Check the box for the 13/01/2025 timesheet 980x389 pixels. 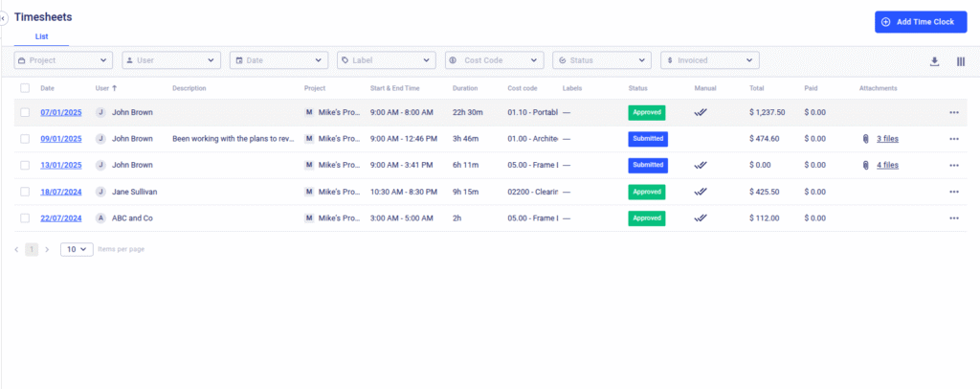[x=25, y=165]
